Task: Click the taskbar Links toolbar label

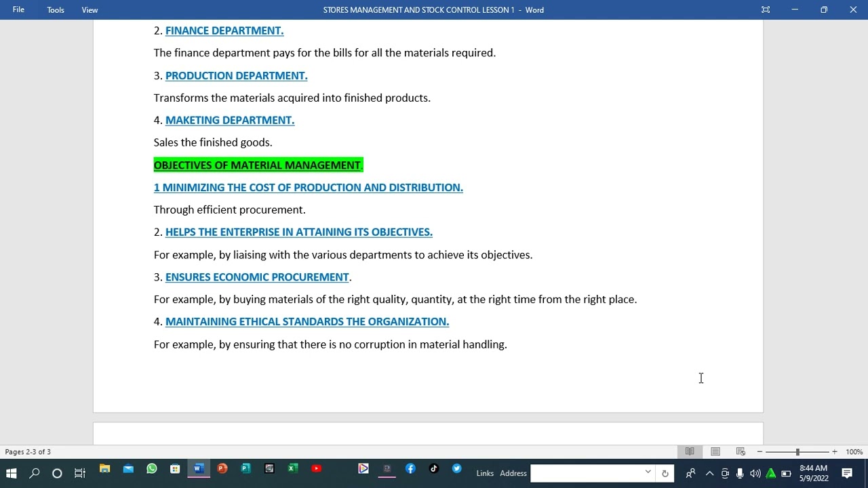Action: pos(485,473)
